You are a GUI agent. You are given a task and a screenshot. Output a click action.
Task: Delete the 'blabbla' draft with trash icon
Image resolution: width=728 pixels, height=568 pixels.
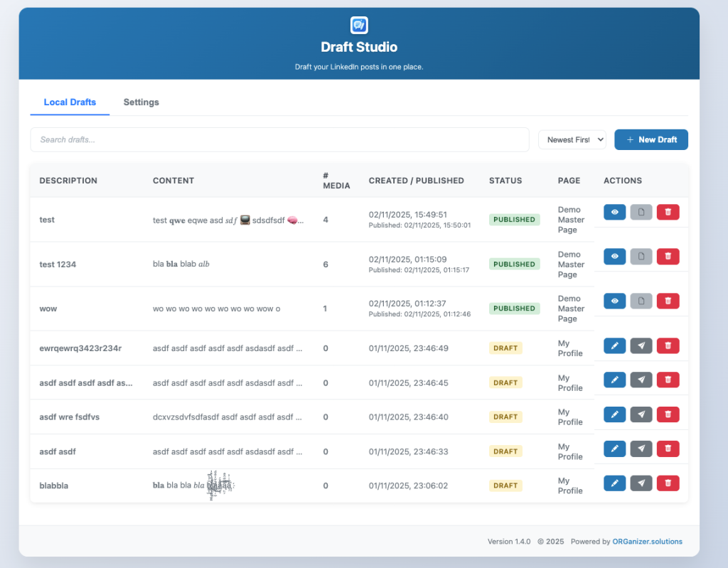point(668,483)
